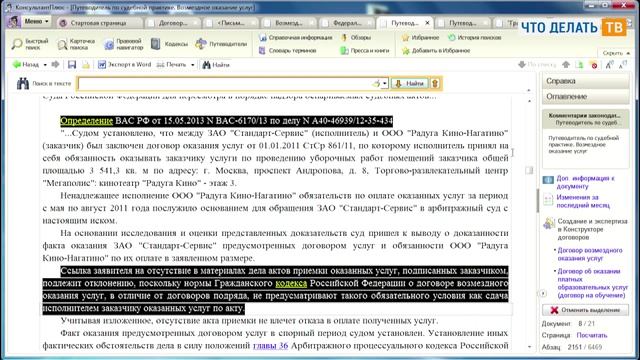Click Найти button in search bar
Viewport: 640px width, 360px height.
pos(410,83)
